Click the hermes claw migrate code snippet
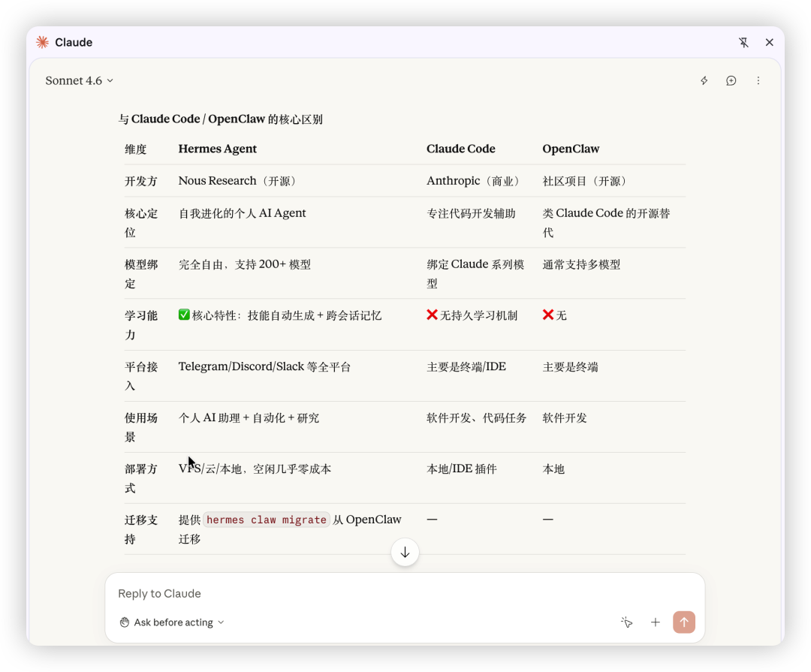Image resolution: width=811 pixels, height=672 pixels. [266, 520]
